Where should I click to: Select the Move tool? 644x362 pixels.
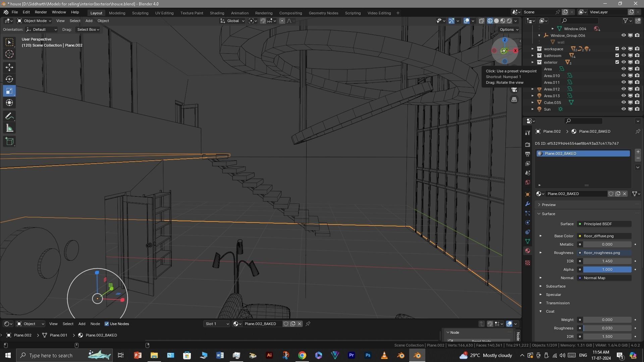(9, 67)
